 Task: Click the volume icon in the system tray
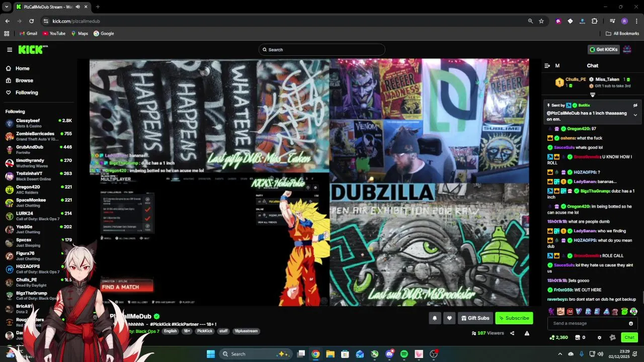coord(600,354)
